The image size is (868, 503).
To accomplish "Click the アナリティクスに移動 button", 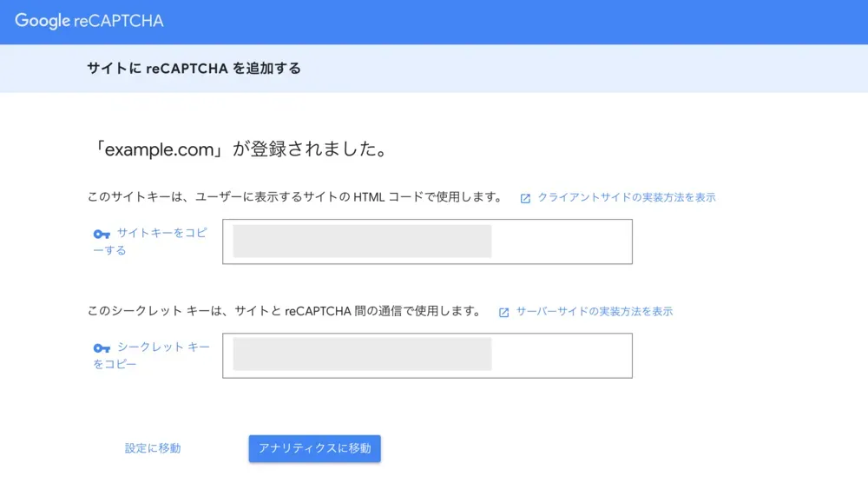I will 314,448.
